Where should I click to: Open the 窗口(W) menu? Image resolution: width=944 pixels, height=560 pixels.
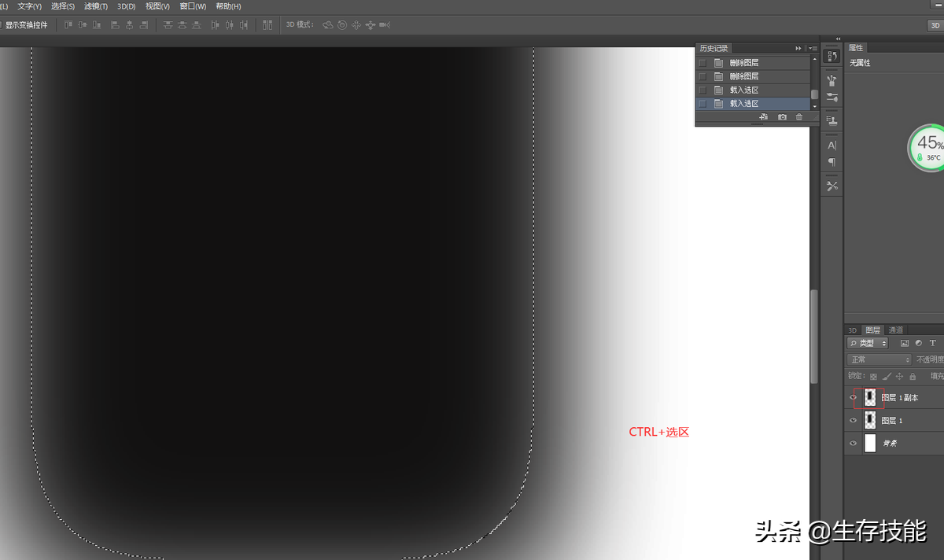coord(193,6)
